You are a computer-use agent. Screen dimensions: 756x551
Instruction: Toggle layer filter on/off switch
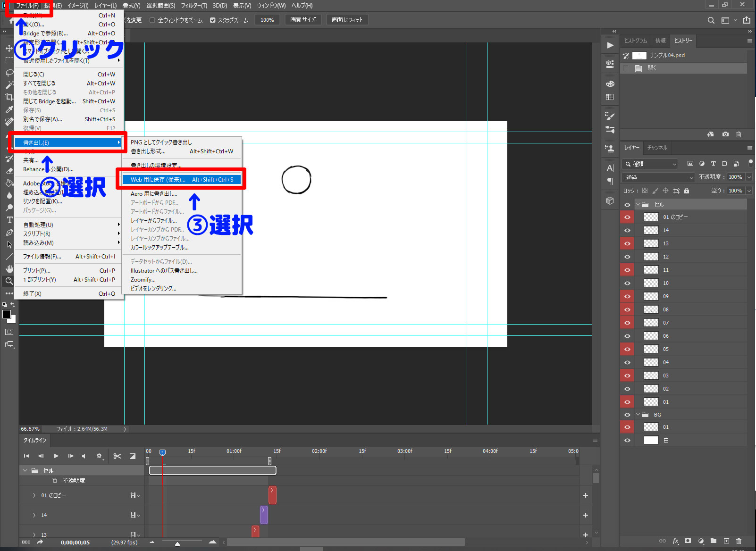click(x=750, y=164)
